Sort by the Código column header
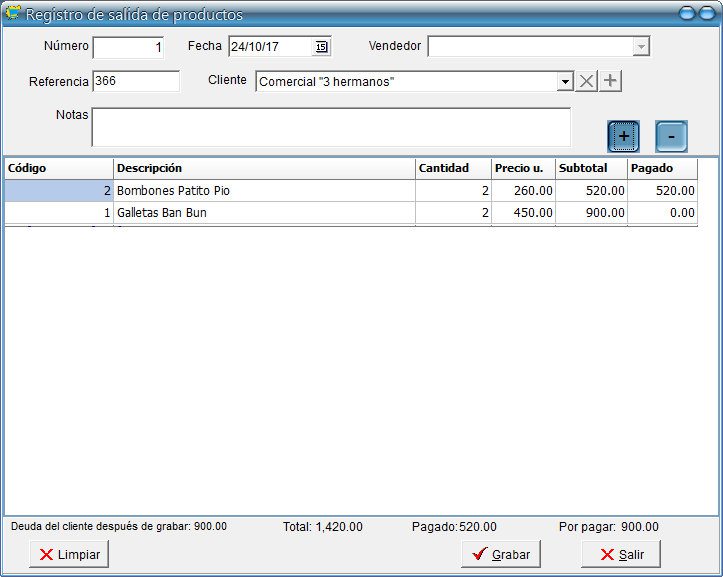The image size is (723, 577). pos(59,168)
